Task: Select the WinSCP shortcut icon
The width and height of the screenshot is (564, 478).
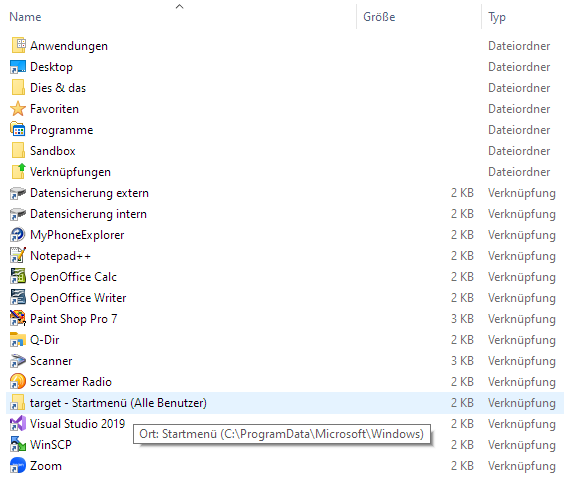Action: point(18,445)
